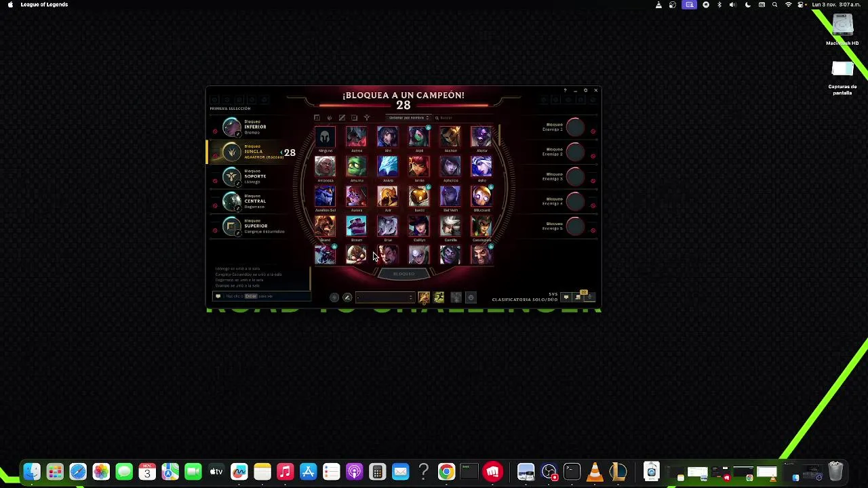The image size is (868, 488).
Task: Select the Bardo champion portrait
Action: tap(419, 197)
